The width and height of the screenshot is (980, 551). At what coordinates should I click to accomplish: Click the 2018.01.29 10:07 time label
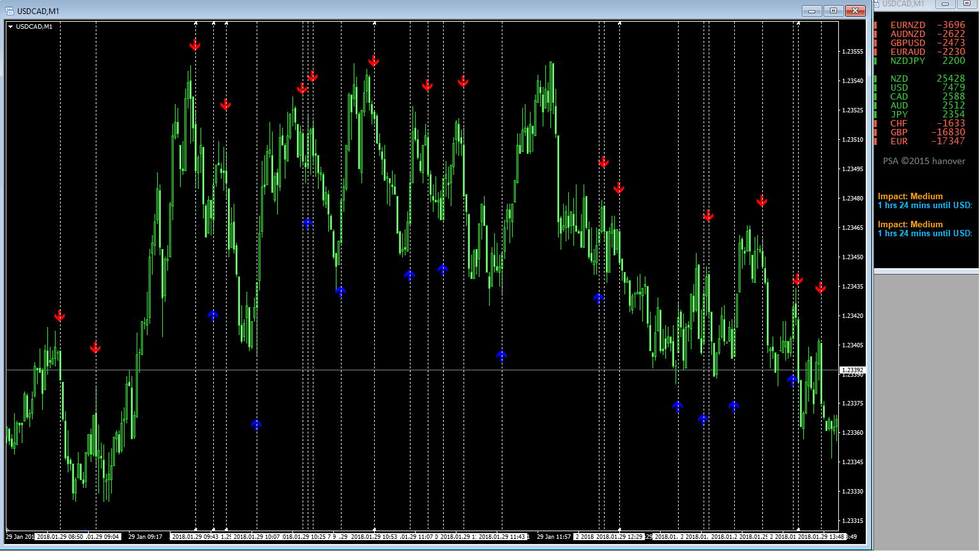click(257, 537)
